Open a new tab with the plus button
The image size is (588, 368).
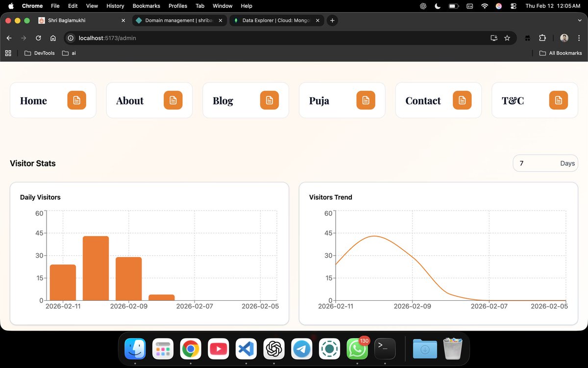332,20
